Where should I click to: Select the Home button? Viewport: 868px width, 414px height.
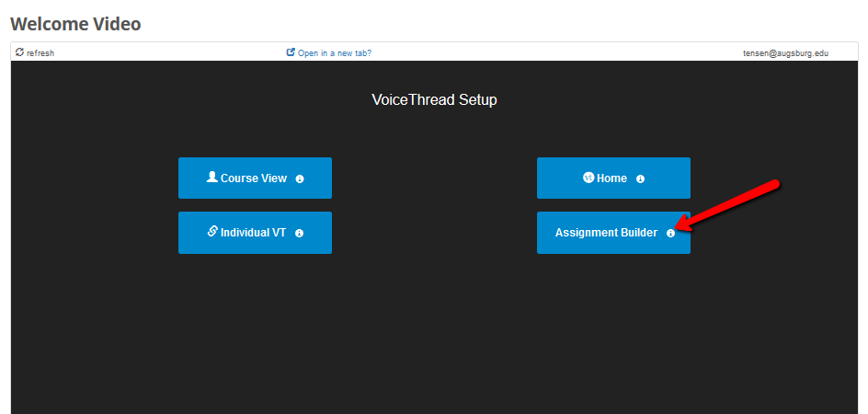613,178
